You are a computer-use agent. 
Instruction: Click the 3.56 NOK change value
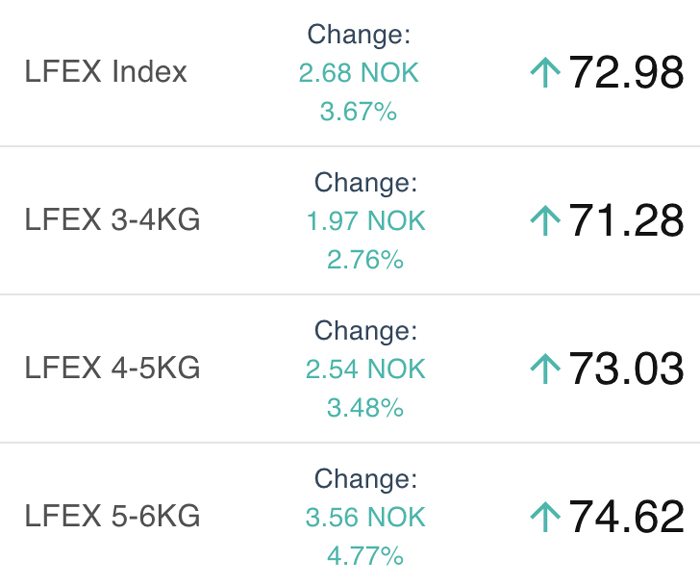365,517
